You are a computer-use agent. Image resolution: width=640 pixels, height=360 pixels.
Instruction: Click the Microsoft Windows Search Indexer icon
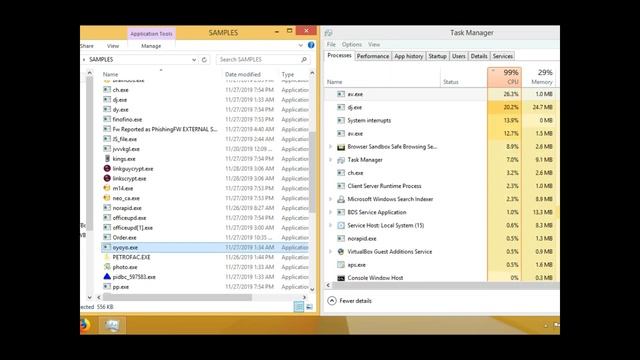[x=341, y=199]
